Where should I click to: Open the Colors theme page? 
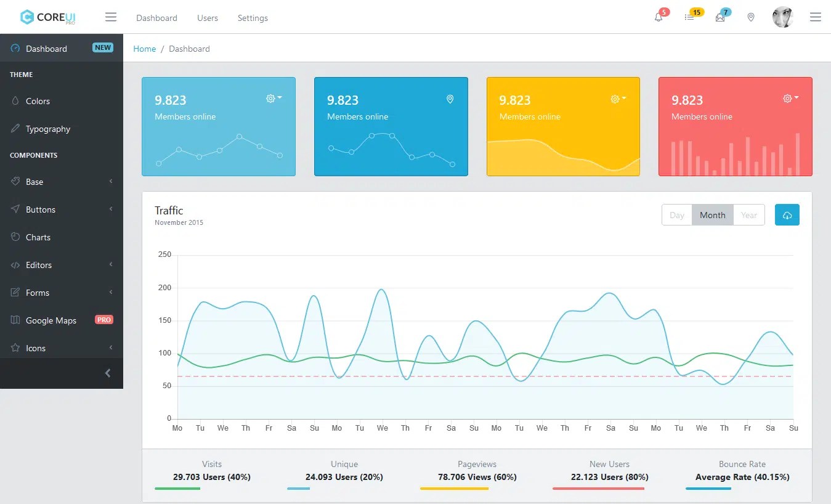pos(37,101)
